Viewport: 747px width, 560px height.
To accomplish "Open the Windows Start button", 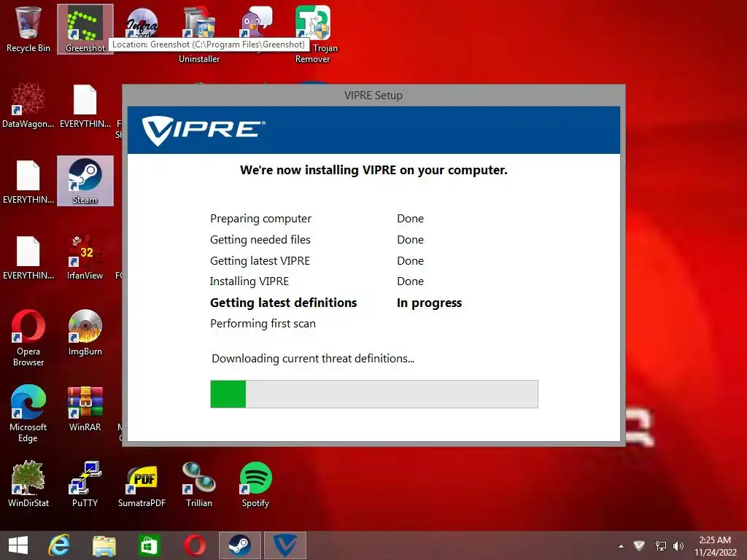I will pyautogui.click(x=18, y=545).
